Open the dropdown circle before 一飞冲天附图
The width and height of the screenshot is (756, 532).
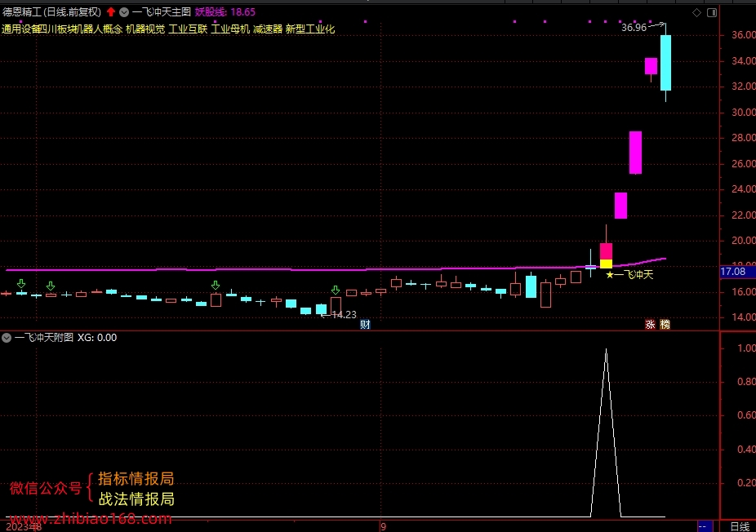tap(7, 338)
